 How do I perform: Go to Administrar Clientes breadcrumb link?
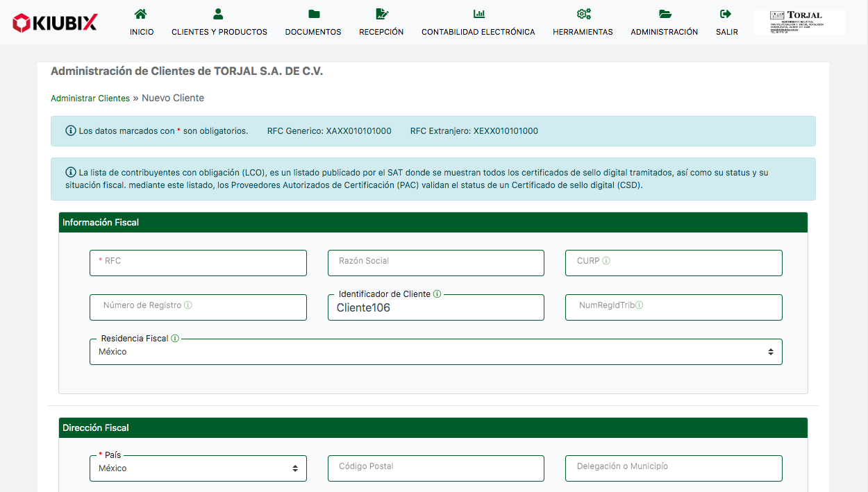(90, 99)
